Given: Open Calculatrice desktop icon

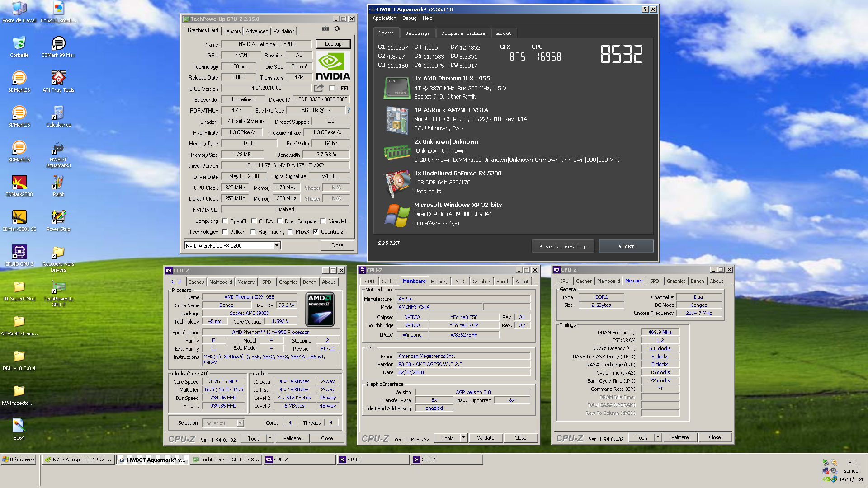Looking at the screenshot, I should (58, 117).
